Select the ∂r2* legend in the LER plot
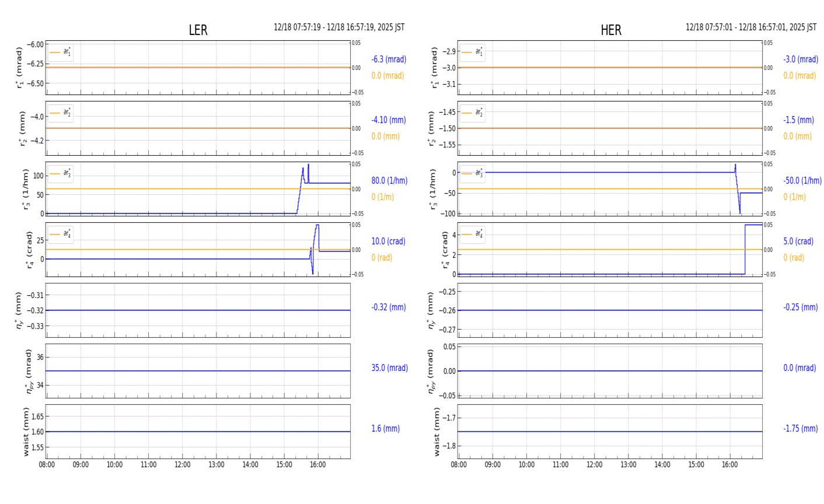 [x=61, y=113]
